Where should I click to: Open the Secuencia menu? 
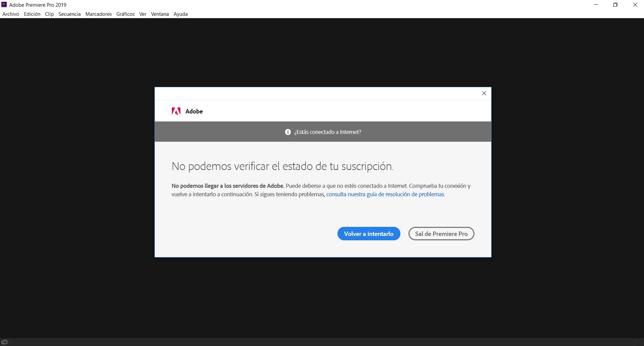pos(70,14)
